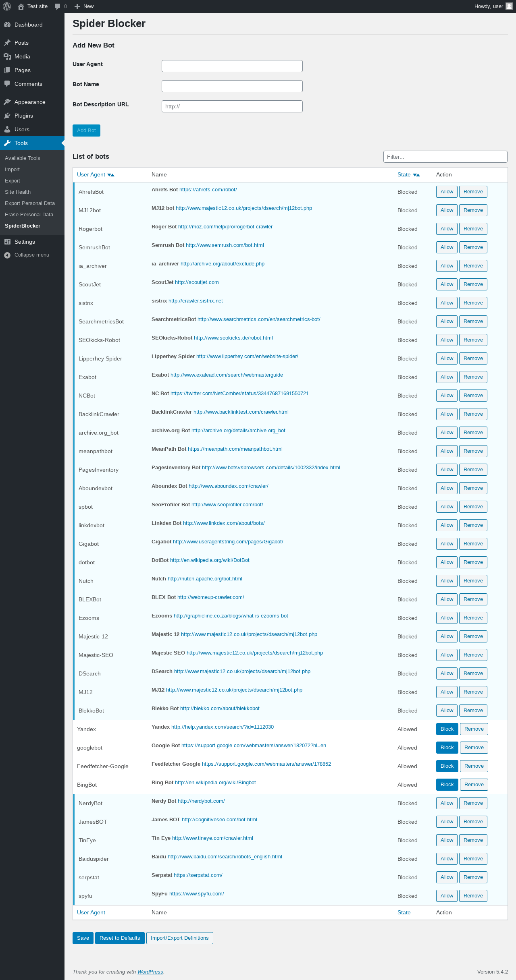Allow the NerdyBot bot
The width and height of the screenshot is (516, 980).
click(x=447, y=803)
